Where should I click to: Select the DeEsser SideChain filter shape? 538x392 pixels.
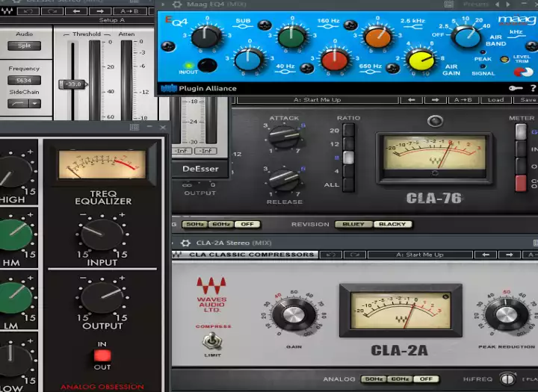(18, 103)
